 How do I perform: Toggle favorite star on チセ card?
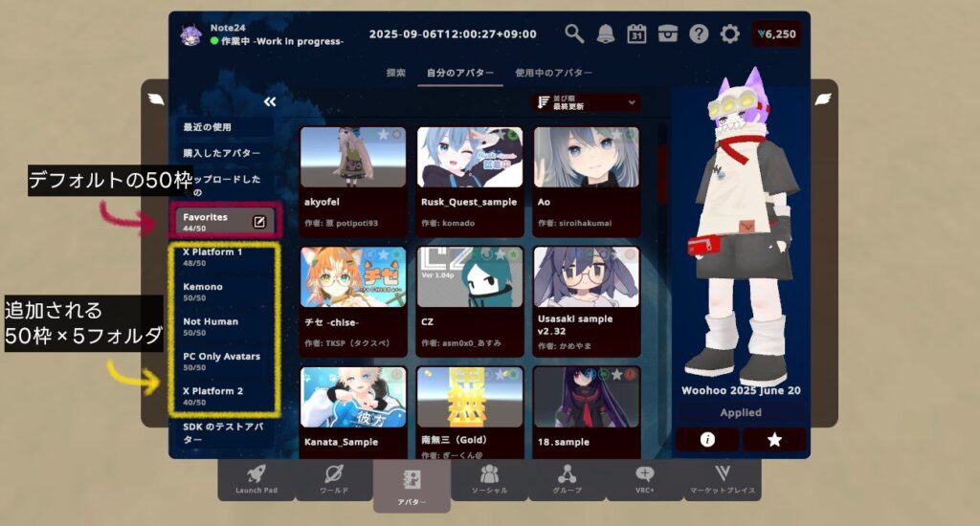pos(383,254)
